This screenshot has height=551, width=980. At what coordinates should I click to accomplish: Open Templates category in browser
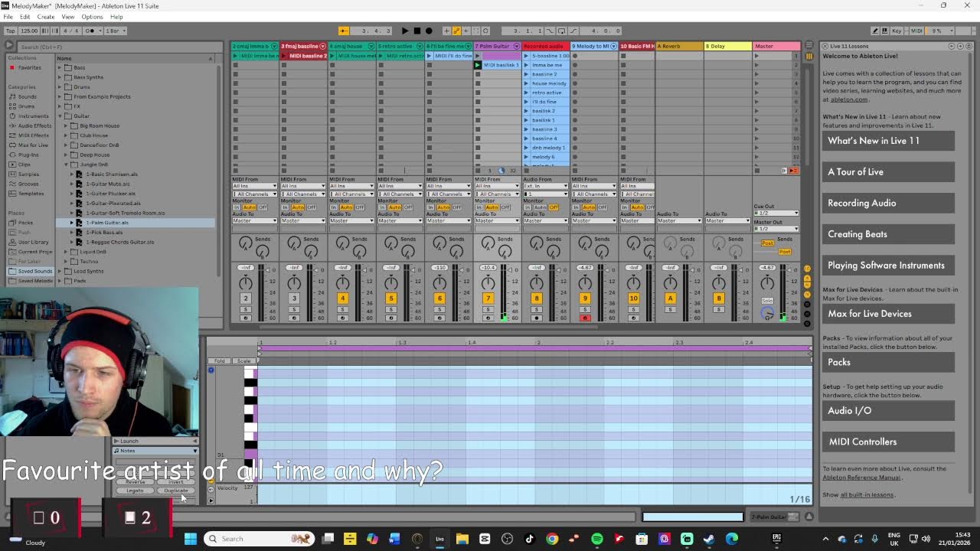[x=31, y=194]
